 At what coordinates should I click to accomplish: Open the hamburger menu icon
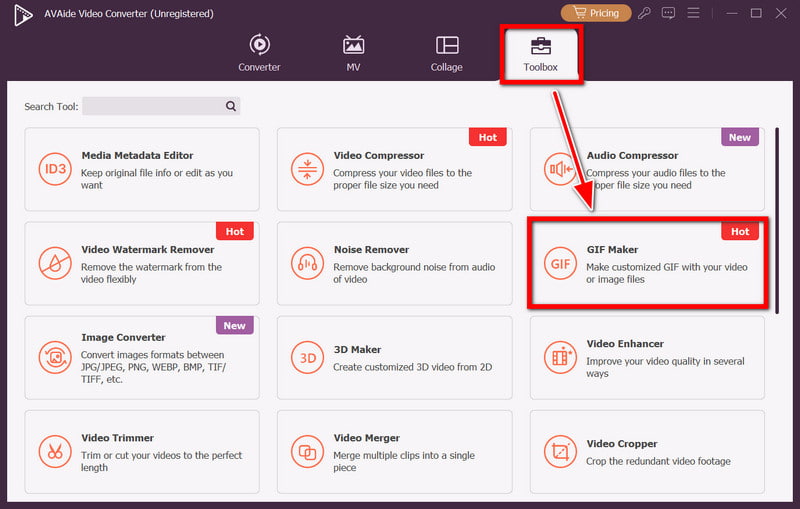pos(693,13)
